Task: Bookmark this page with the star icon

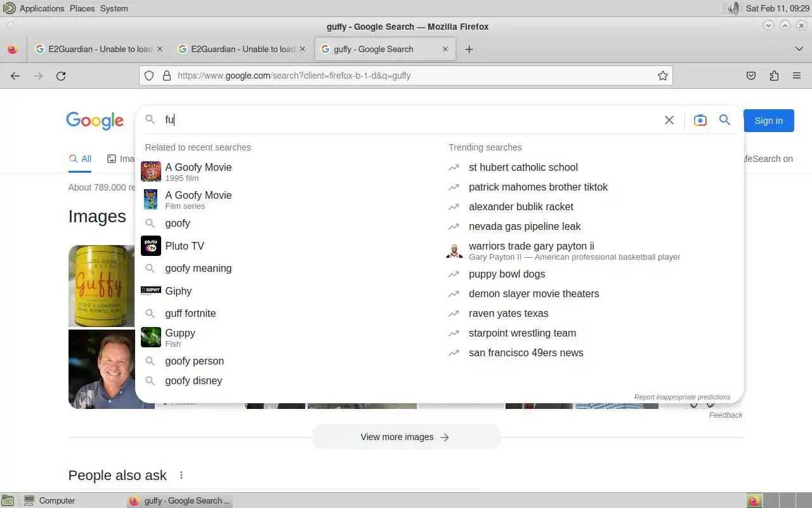Action: [663, 76]
